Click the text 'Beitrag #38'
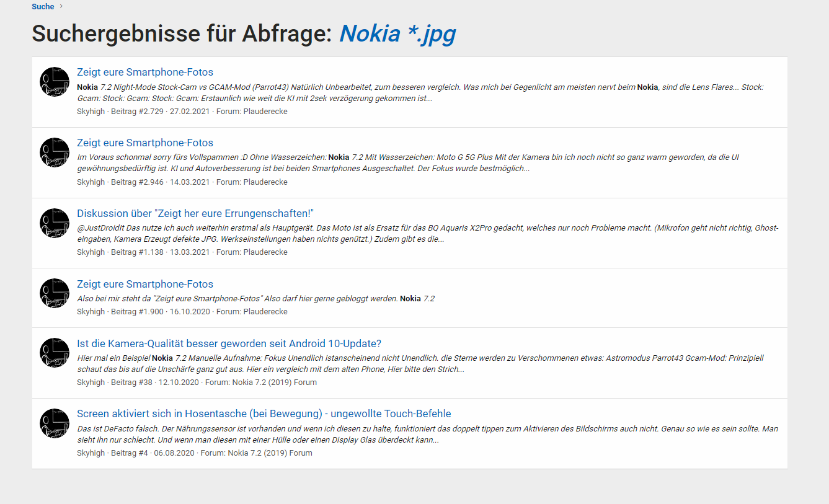This screenshot has width=829, height=504. click(131, 382)
